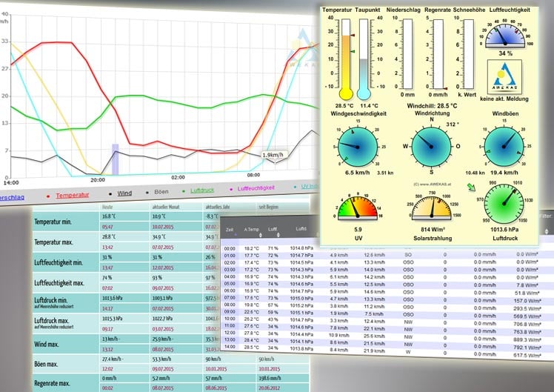Toggle the Luftdruck series in chart legend
Screen dimensions: 554x392
pos(202,190)
